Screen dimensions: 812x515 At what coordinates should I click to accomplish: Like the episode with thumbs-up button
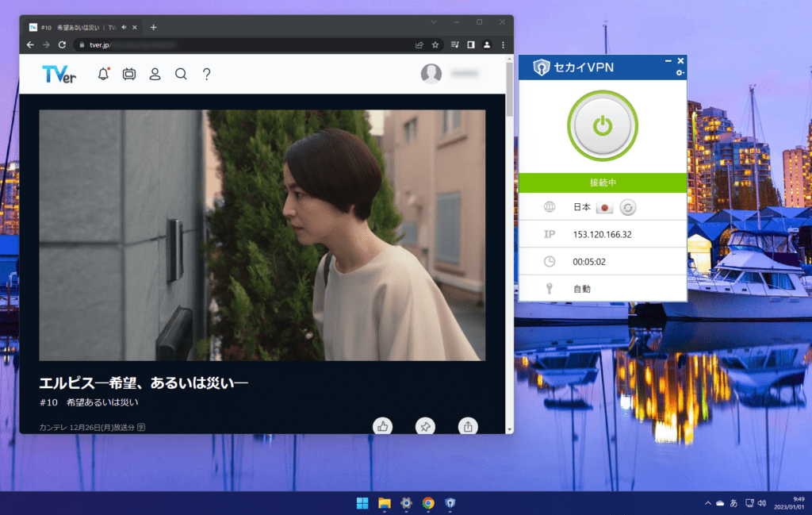[383, 426]
